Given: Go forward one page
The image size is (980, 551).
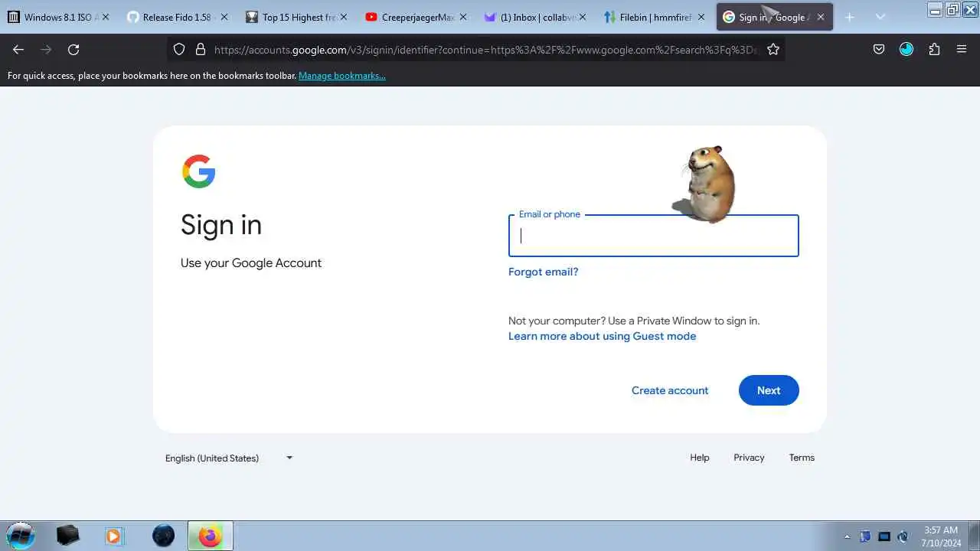Looking at the screenshot, I should pos(46,49).
